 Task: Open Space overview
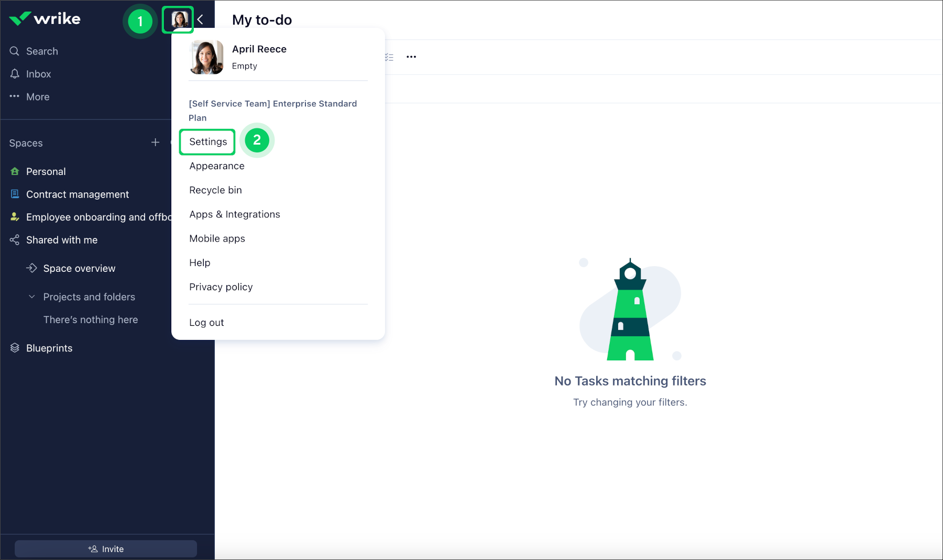pyautogui.click(x=79, y=268)
